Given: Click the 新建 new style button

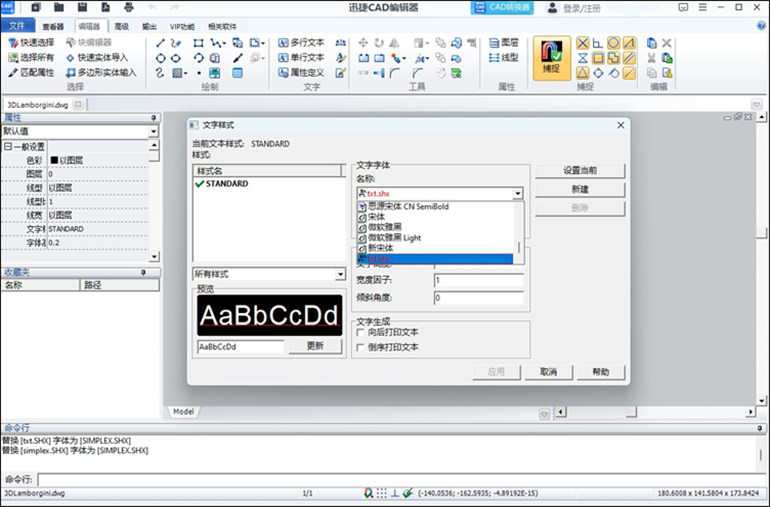Looking at the screenshot, I should (580, 190).
